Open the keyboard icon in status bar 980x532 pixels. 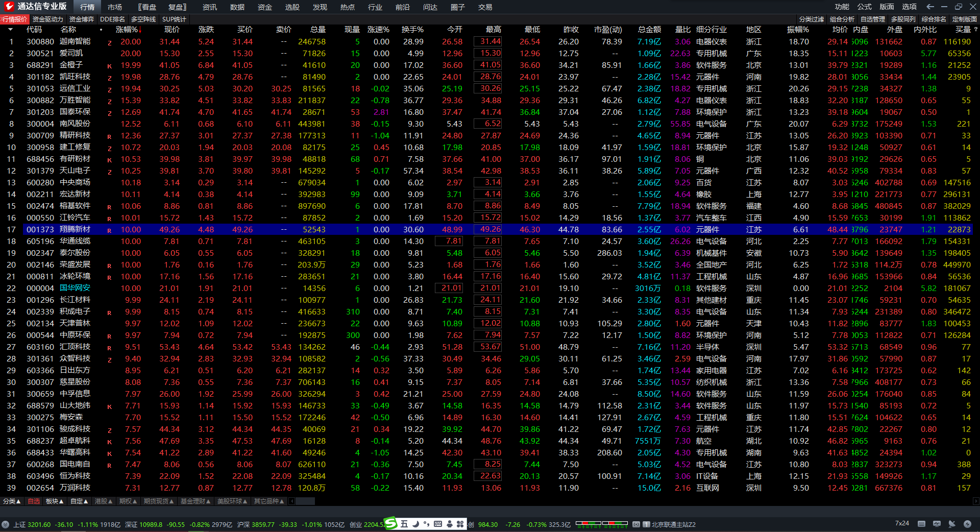921,524
